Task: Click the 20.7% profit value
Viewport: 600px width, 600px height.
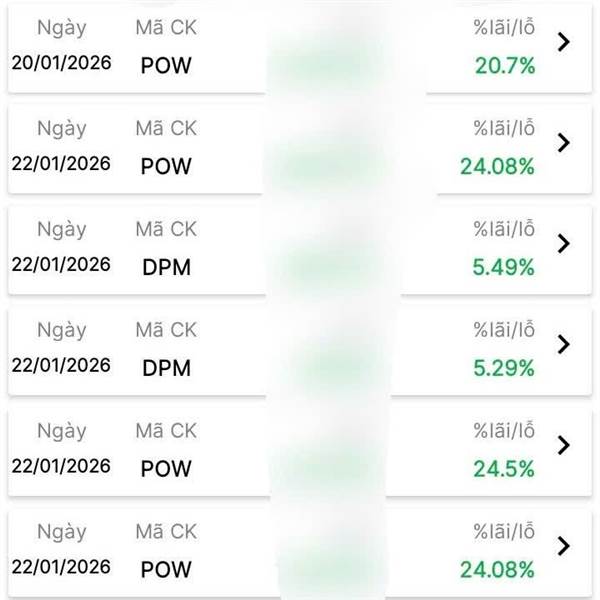Action: coord(505,66)
